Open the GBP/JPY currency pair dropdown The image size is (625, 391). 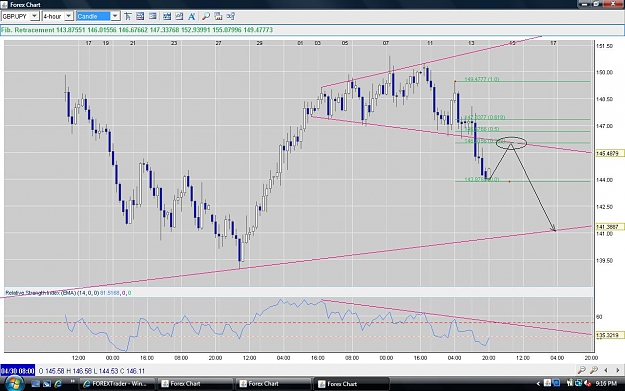tap(35, 16)
